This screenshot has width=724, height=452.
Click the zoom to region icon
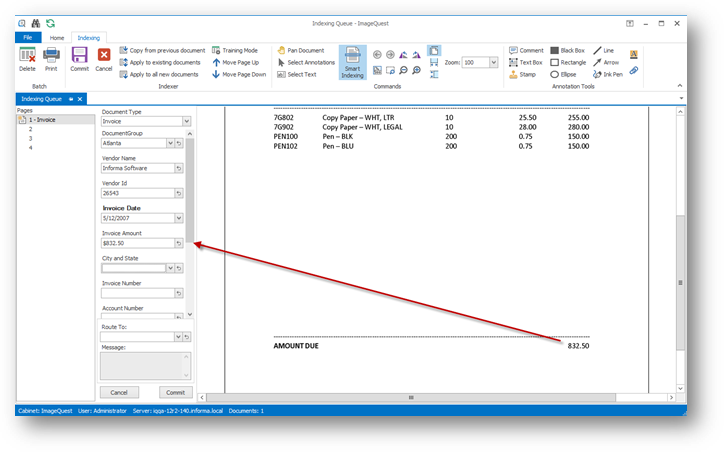click(390, 70)
